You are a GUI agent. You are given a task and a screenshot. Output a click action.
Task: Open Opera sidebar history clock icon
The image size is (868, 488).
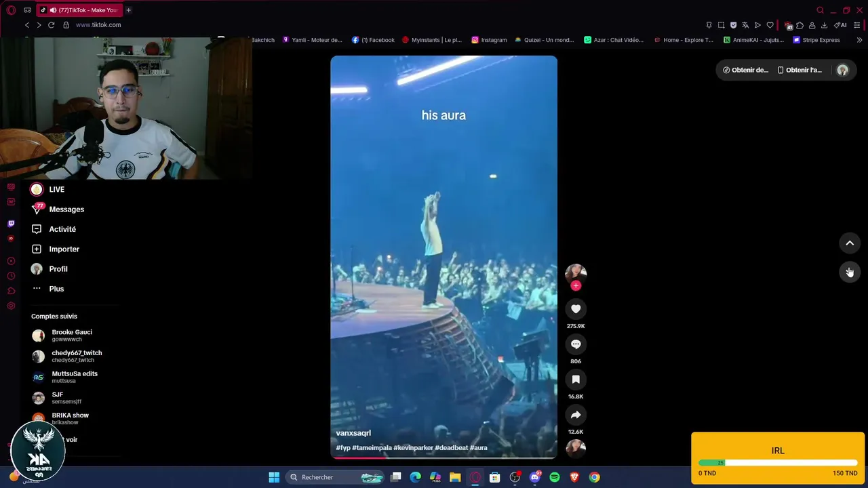(x=11, y=276)
